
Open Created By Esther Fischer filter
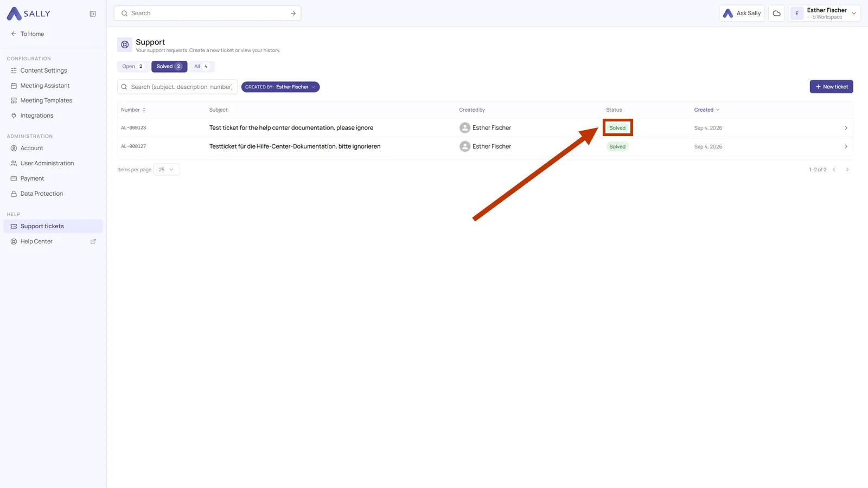pyautogui.click(x=280, y=87)
